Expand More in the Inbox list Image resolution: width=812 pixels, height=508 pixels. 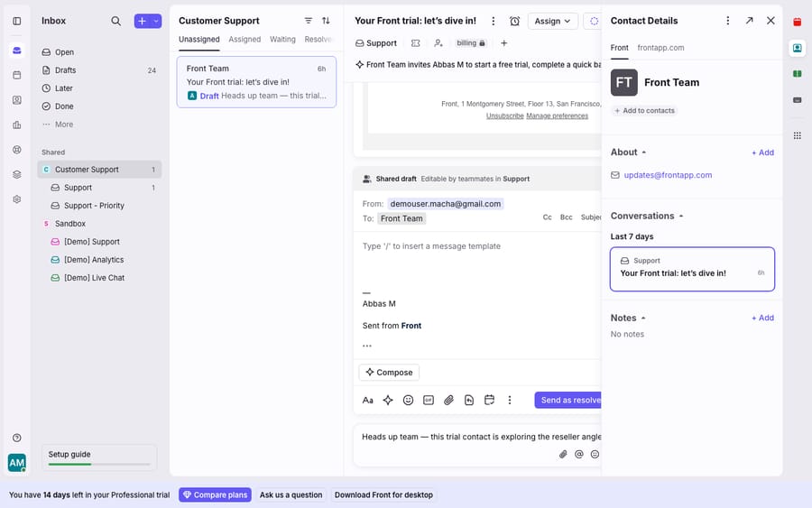point(99,125)
